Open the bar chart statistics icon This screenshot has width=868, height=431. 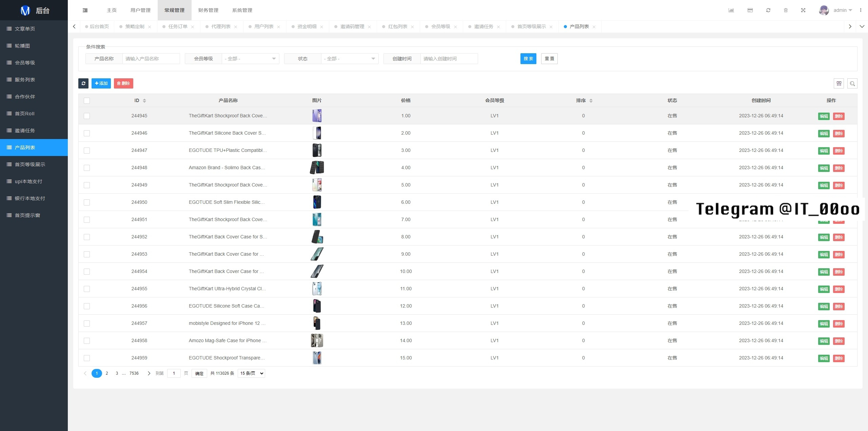coord(731,10)
